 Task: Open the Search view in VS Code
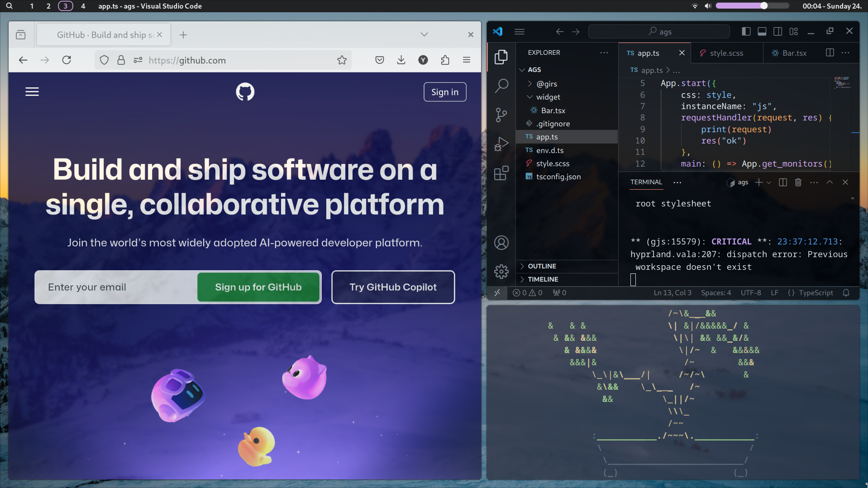coord(501,86)
